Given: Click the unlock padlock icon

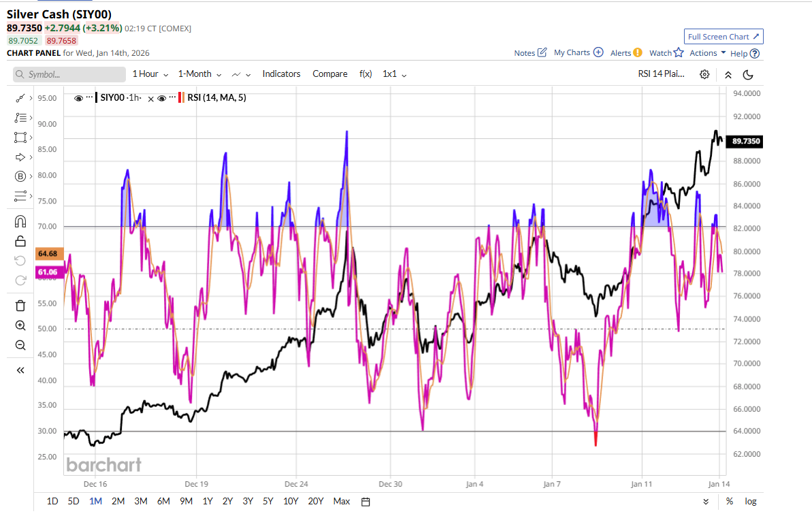Looking at the screenshot, I should [x=20, y=241].
